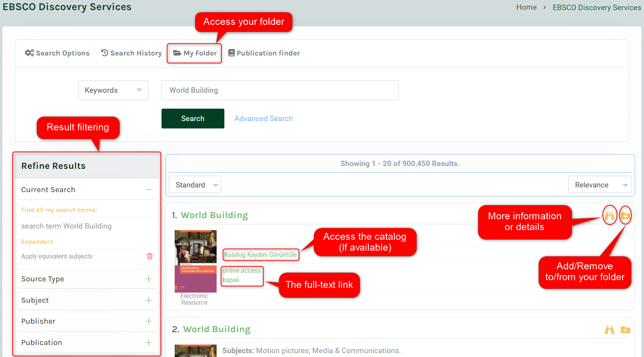This screenshot has width=644, height=357.
Task: Click the Refine Results heading
Action: point(54,166)
